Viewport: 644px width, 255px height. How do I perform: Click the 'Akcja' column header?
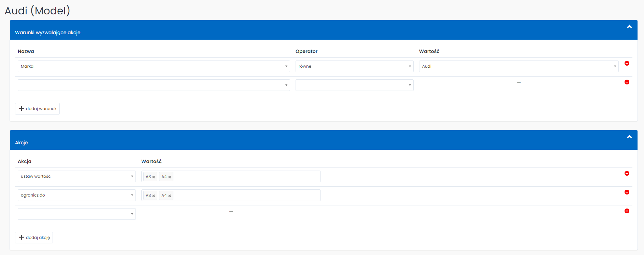[25, 161]
